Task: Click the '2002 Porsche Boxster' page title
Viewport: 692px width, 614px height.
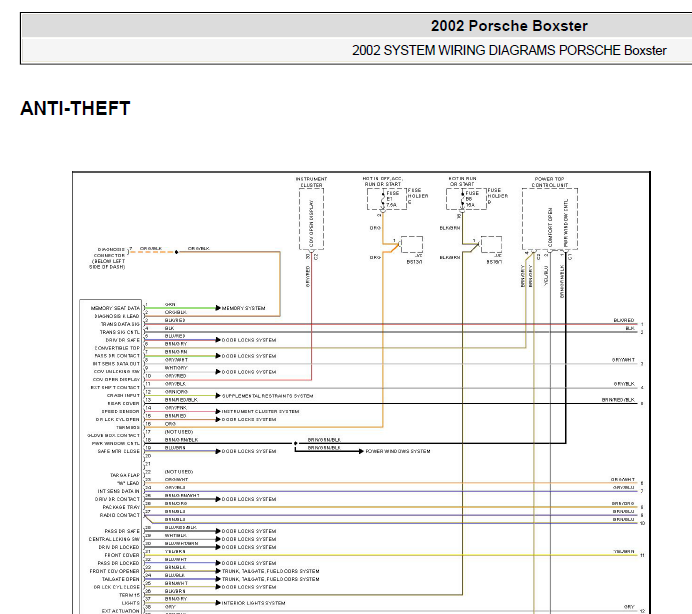Action: coord(509,26)
